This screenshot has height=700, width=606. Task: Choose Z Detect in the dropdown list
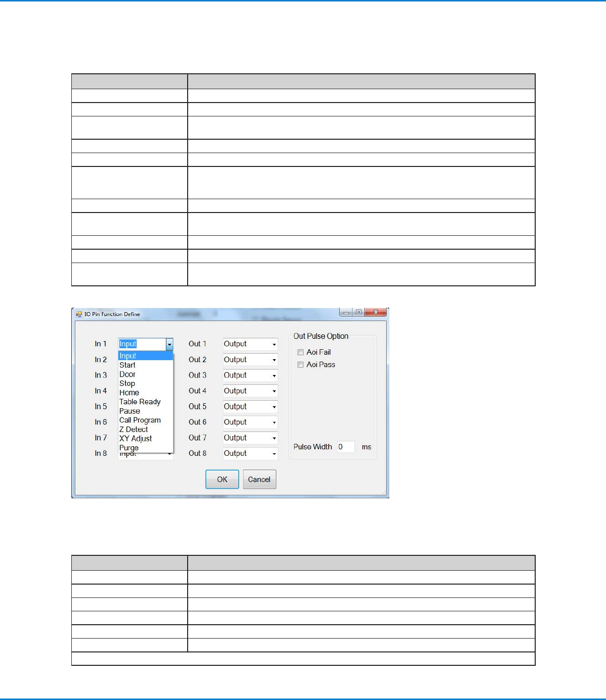tap(146, 430)
